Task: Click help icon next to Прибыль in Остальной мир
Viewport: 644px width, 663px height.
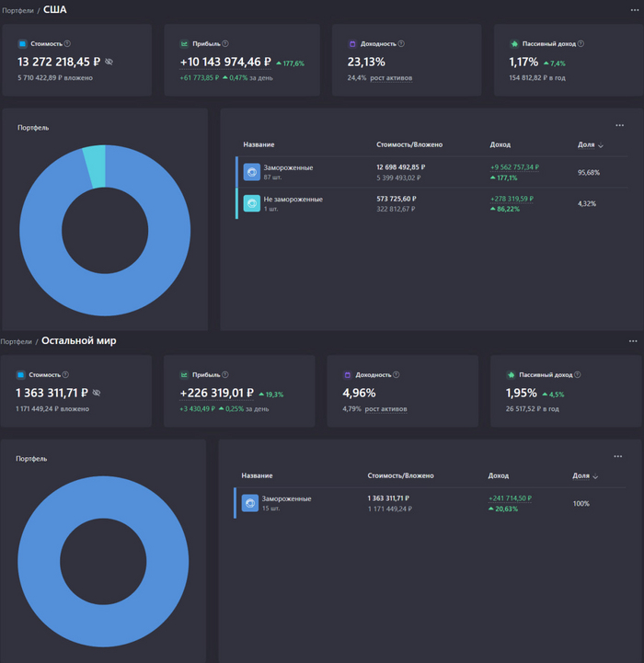Action: (x=225, y=374)
